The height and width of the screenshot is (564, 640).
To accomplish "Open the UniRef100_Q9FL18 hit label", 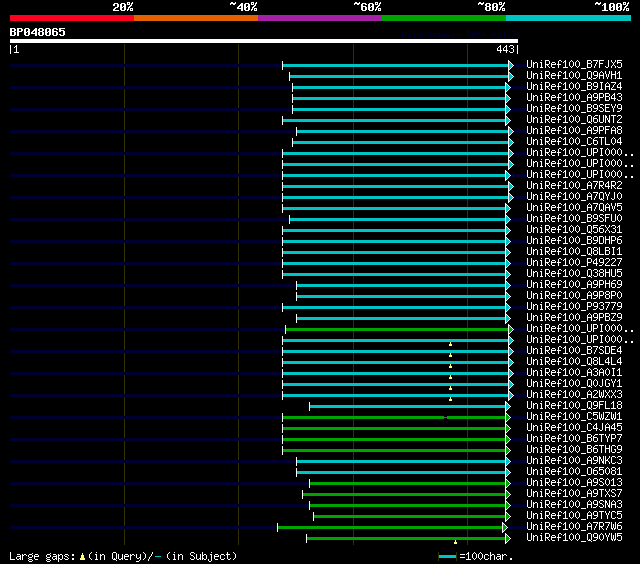I will pyautogui.click(x=574, y=405).
